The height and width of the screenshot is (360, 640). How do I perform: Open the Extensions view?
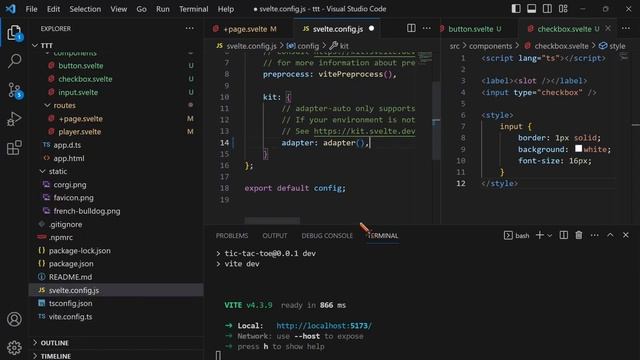pyautogui.click(x=14, y=147)
